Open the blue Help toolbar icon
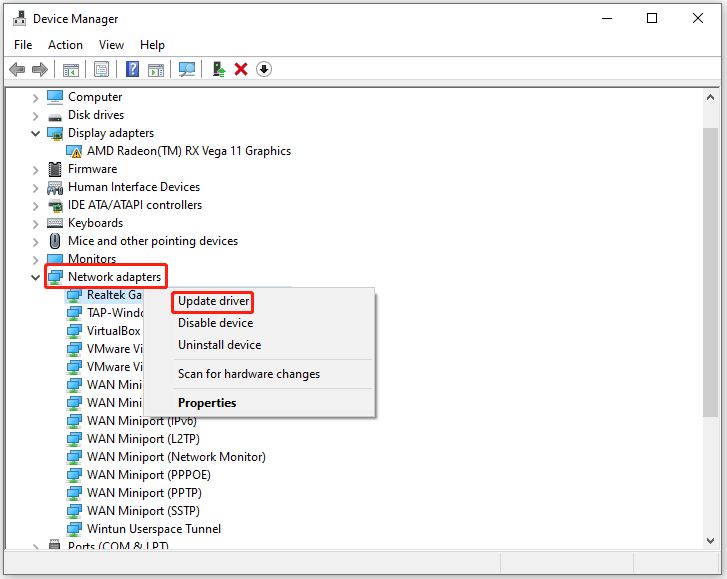The image size is (727, 579). 132,69
